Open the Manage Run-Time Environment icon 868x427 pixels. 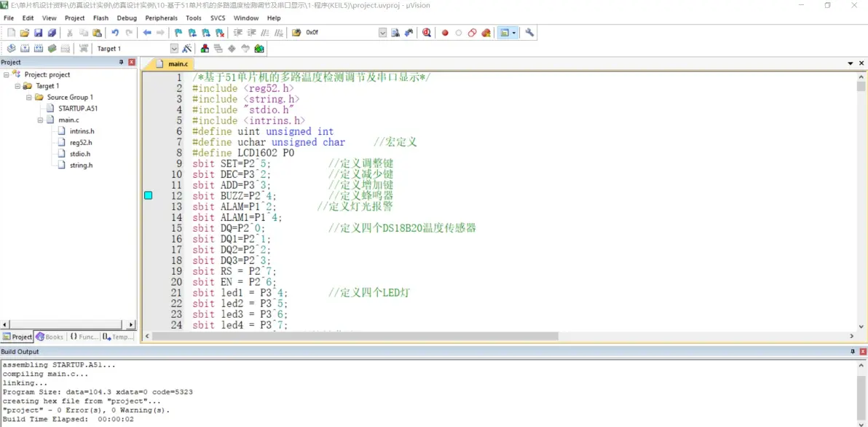pos(259,49)
